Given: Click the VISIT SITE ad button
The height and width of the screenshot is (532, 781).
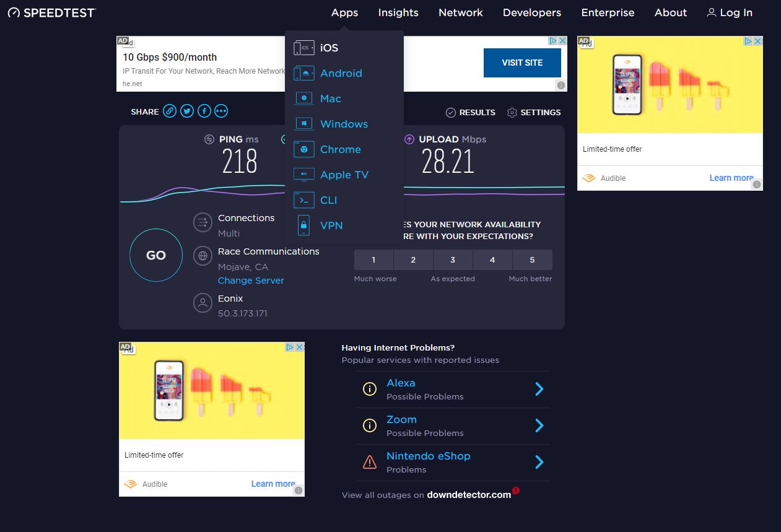Looking at the screenshot, I should click(x=522, y=63).
